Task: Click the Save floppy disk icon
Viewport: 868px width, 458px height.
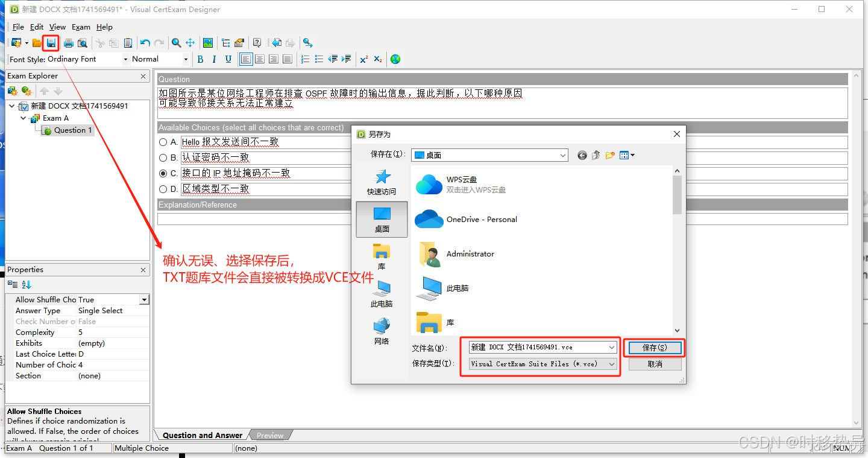Action: [51, 43]
